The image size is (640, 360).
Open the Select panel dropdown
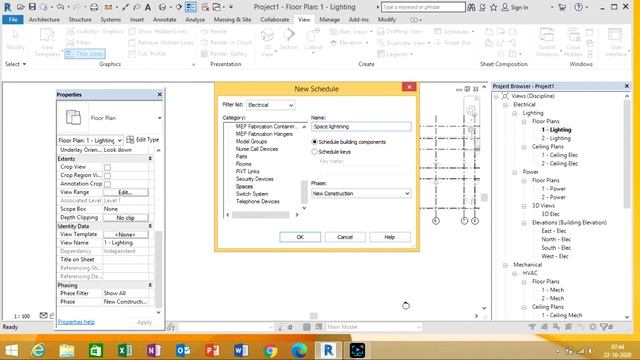click(x=16, y=64)
